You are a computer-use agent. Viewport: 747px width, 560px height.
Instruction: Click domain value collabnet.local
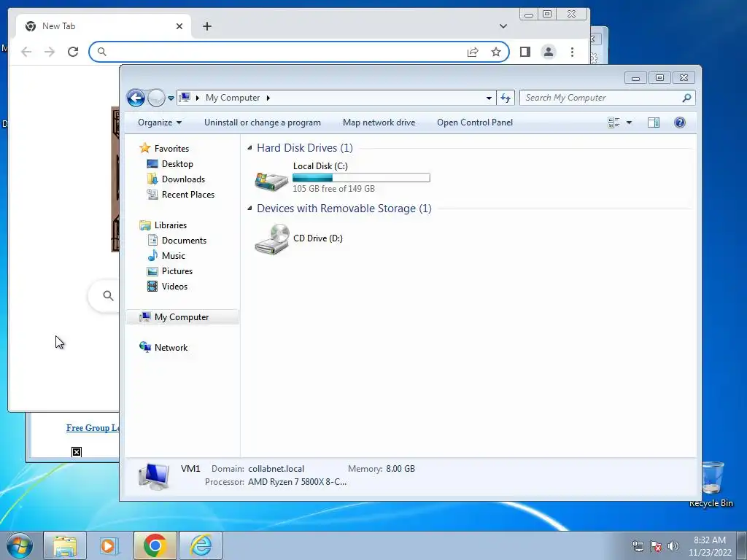276,469
